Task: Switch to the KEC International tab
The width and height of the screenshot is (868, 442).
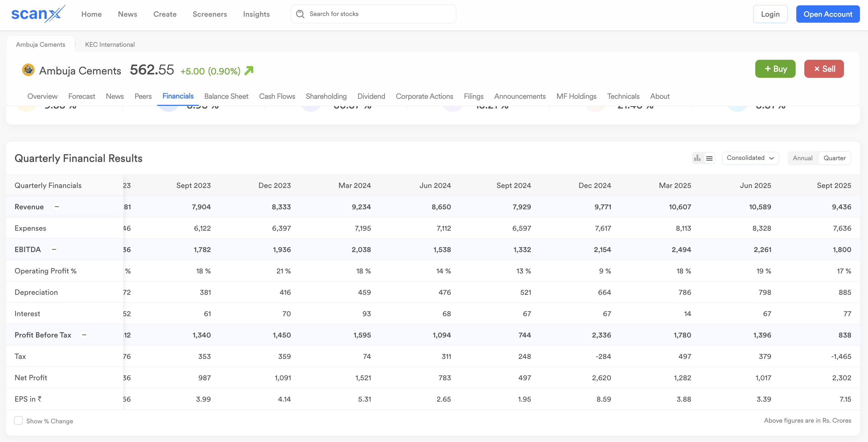Action: 110,44
